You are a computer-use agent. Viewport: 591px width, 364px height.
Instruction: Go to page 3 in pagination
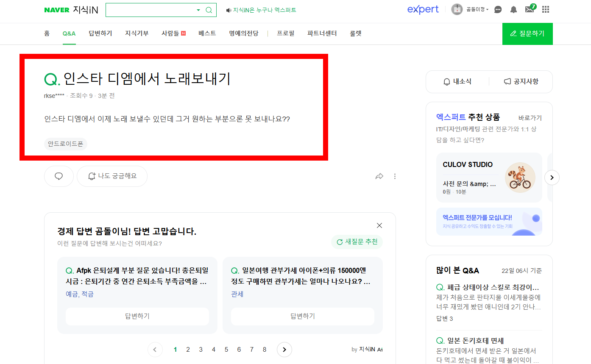click(x=201, y=350)
